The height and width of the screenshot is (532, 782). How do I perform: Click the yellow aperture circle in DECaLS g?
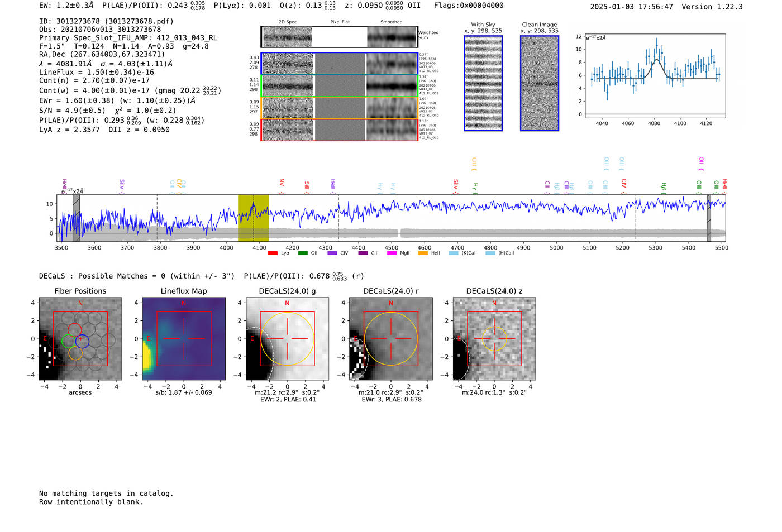(287, 339)
